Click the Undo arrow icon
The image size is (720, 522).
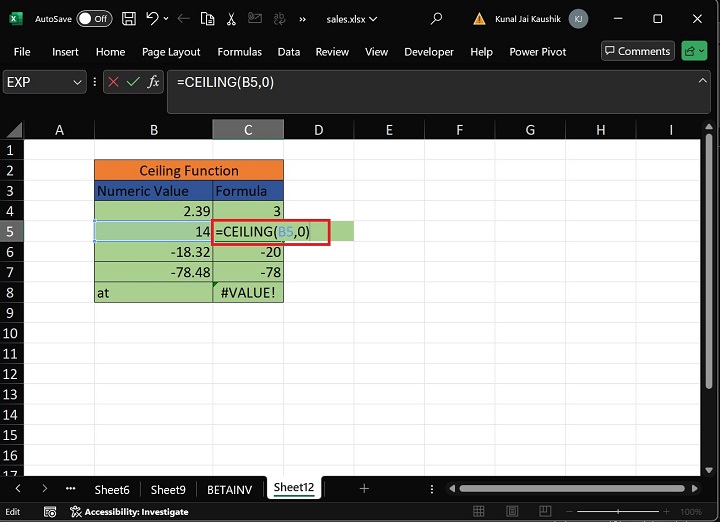[152, 18]
